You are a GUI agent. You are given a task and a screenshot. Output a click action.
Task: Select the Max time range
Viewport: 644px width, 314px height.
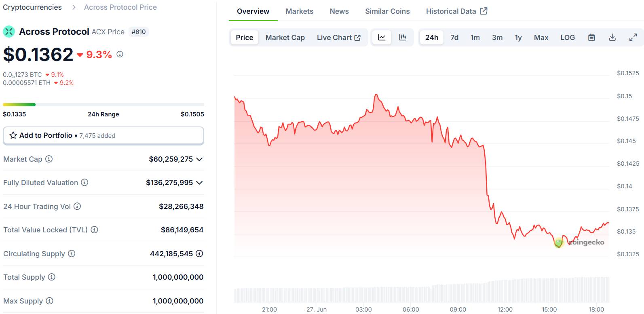(x=541, y=37)
